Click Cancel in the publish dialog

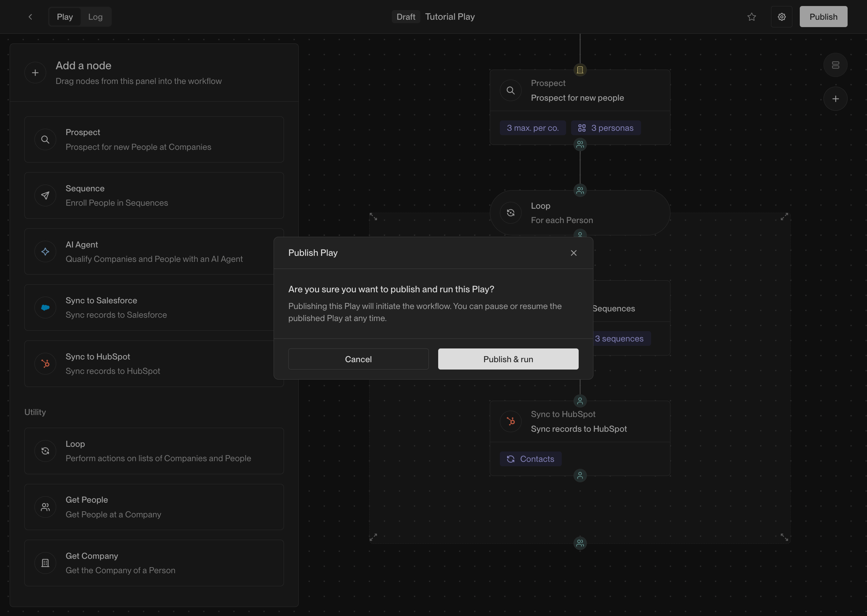pos(358,359)
